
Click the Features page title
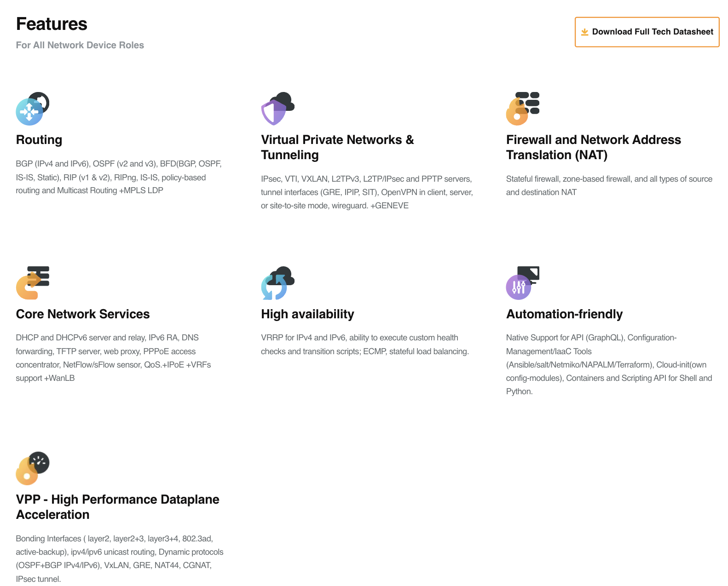point(52,24)
